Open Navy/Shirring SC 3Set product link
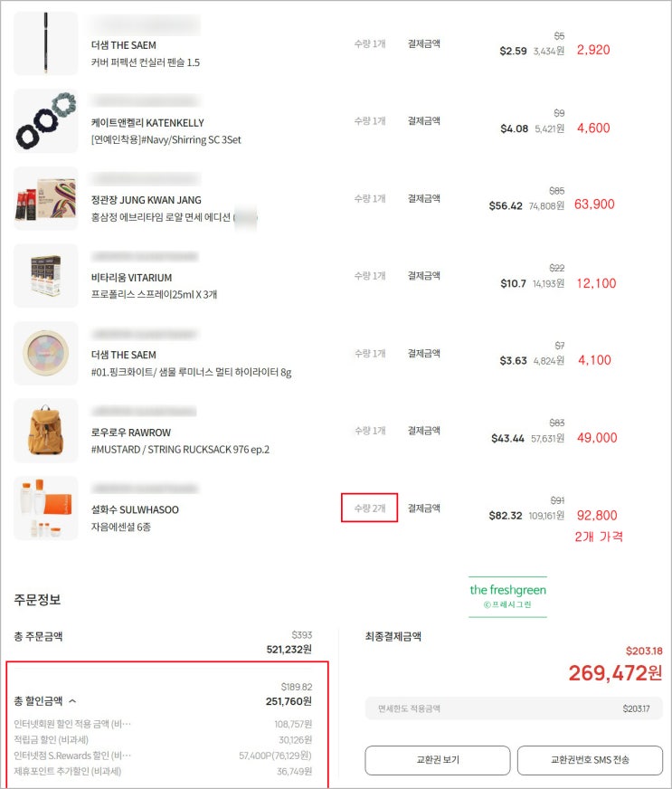This screenshot has height=789, width=672. pyautogui.click(x=166, y=140)
